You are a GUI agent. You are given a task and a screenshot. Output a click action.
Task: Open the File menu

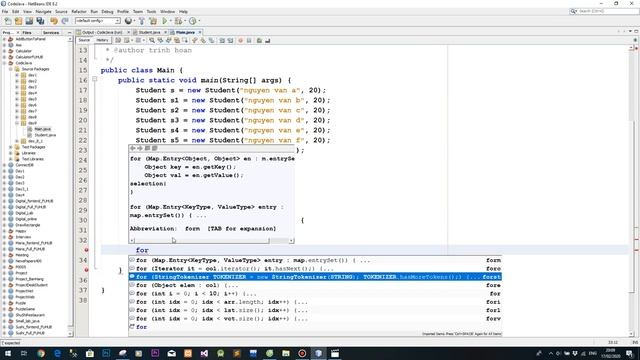pyautogui.click(x=5, y=11)
